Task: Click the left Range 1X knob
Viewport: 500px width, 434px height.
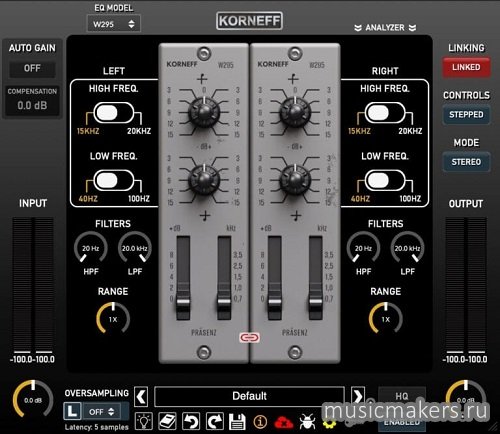Action: click(x=113, y=319)
